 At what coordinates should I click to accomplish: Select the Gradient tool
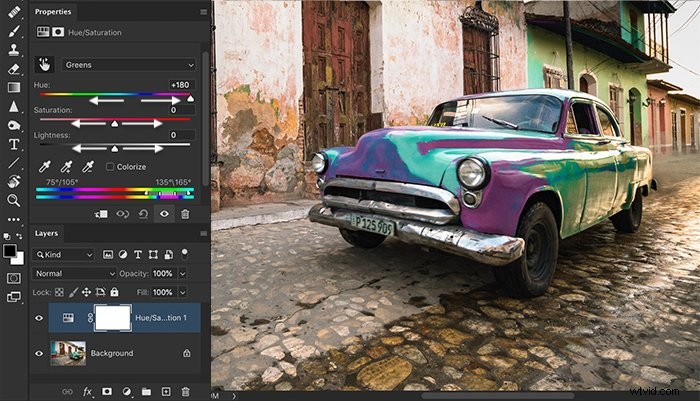coord(14,88)
